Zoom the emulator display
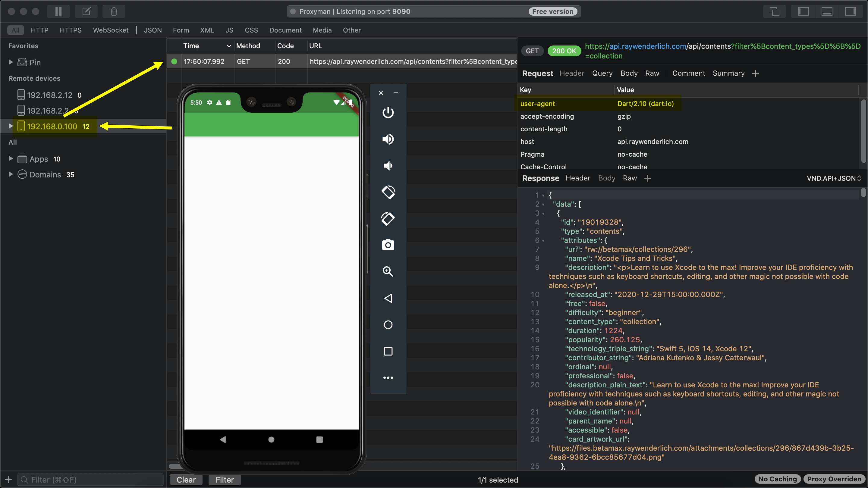The width and height of the screenshot is (868, 488). 388,271
